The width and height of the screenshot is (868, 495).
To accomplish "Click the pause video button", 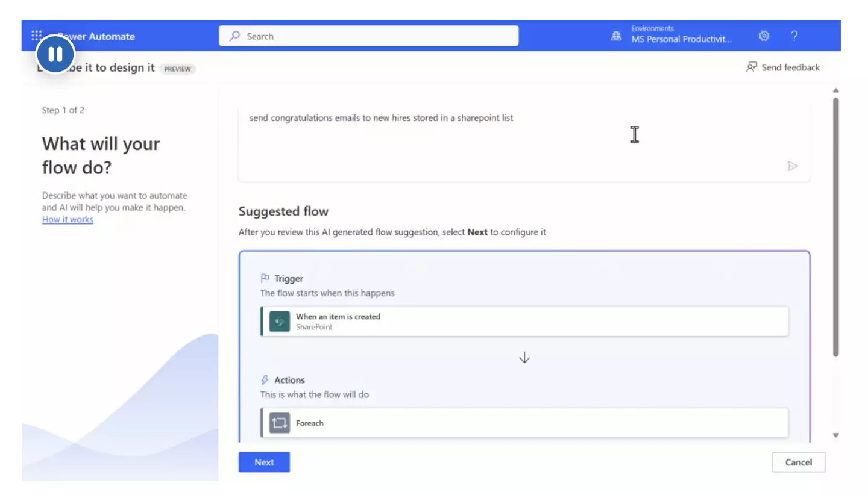I will tap(55, 55).
